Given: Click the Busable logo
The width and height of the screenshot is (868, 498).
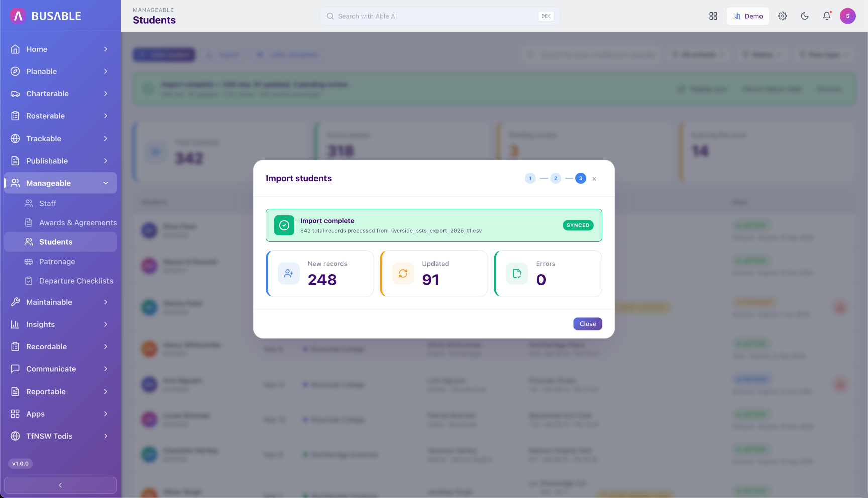Looking at the screenshot, I should coord(45,16).
